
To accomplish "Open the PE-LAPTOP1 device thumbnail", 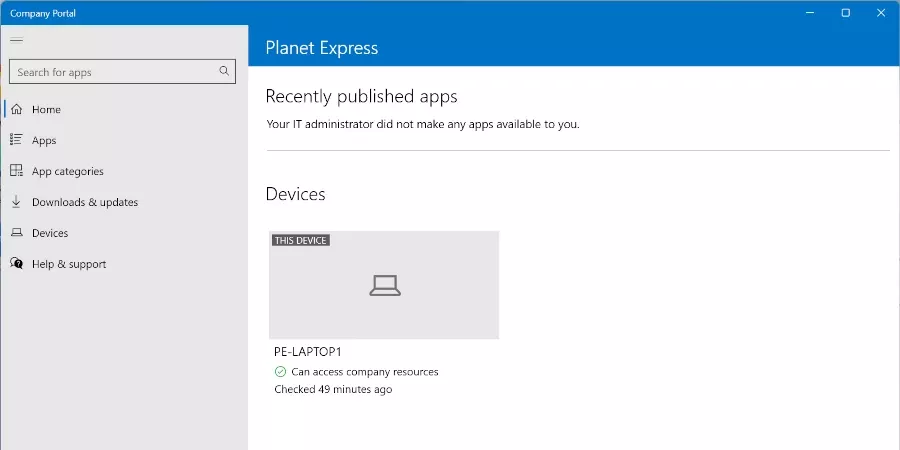I will coord(384,286).
